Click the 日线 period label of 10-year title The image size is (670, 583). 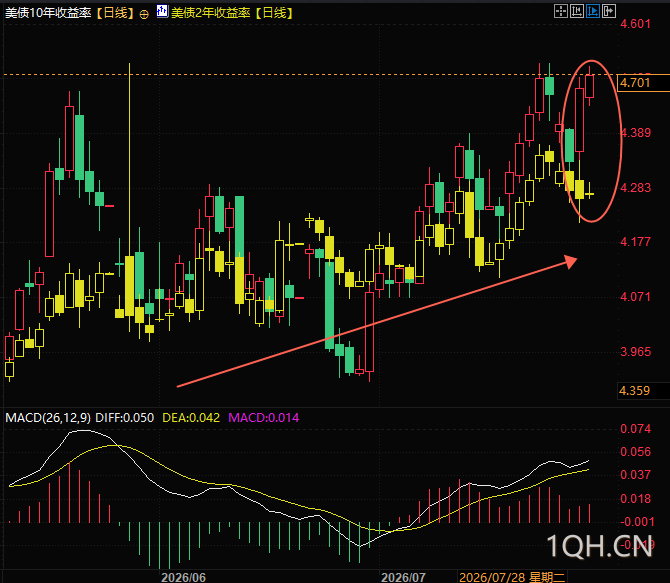pos(116,13)
